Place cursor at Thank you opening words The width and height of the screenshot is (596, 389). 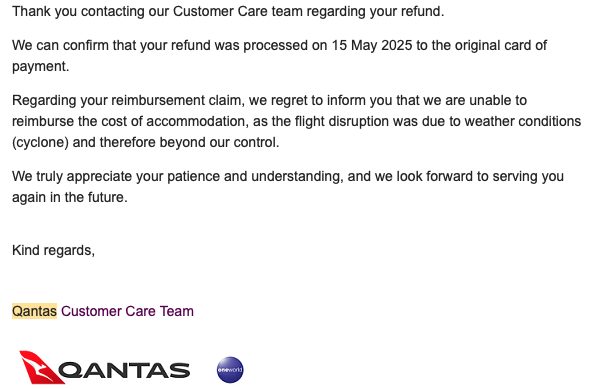(x=44, y=11)
